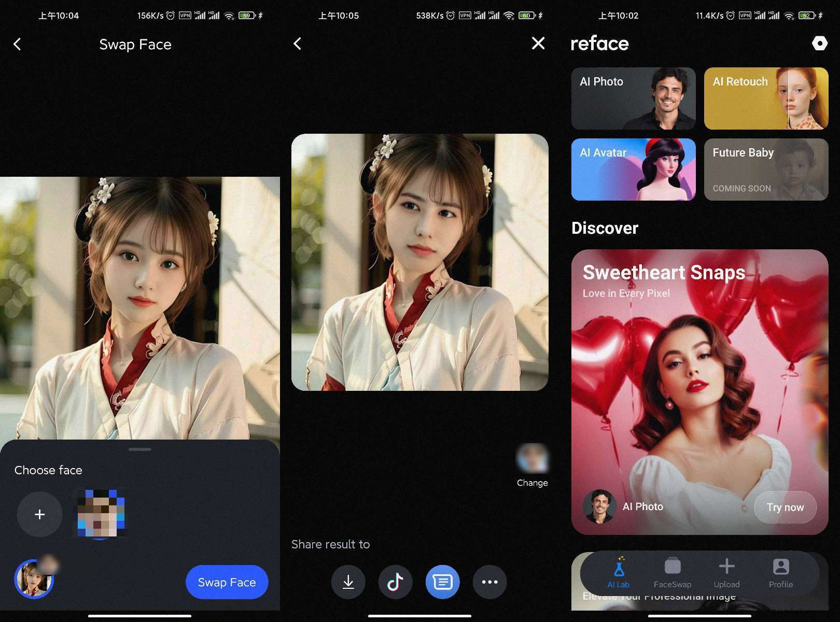Download the swapped result image

click(x=348, y=582)
